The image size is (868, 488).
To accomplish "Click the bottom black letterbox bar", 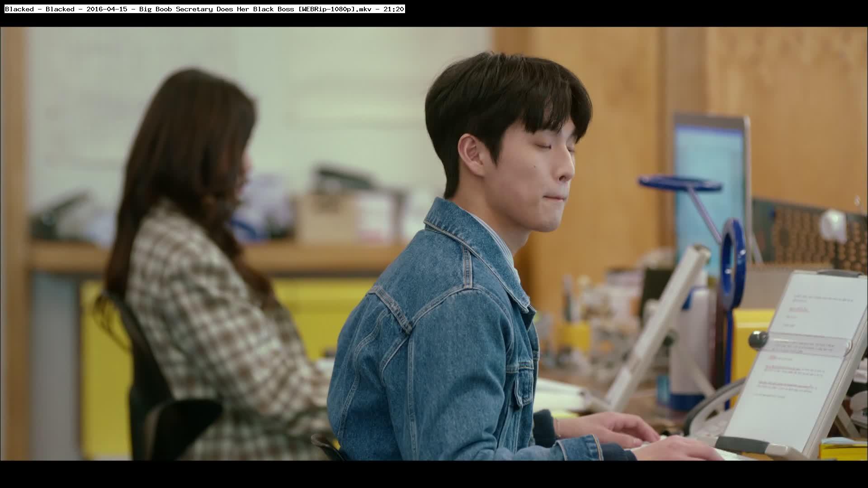I will pos(434,474).
